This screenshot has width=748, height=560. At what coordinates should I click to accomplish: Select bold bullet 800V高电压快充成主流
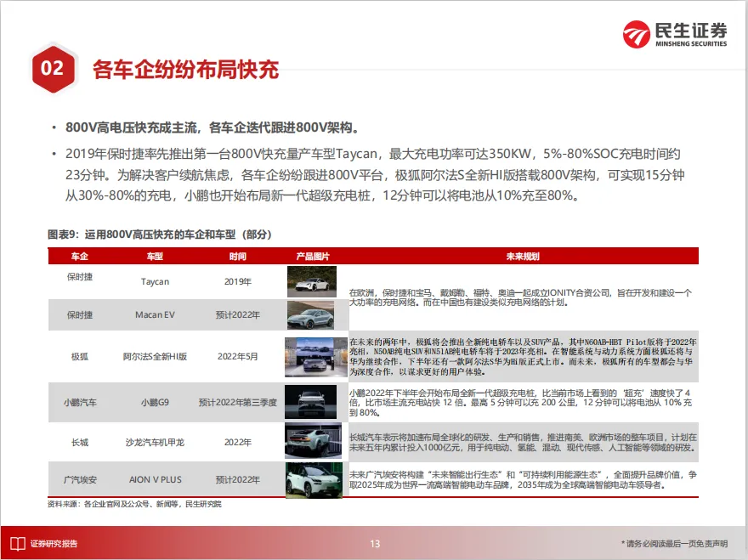[x=212, y=127]
